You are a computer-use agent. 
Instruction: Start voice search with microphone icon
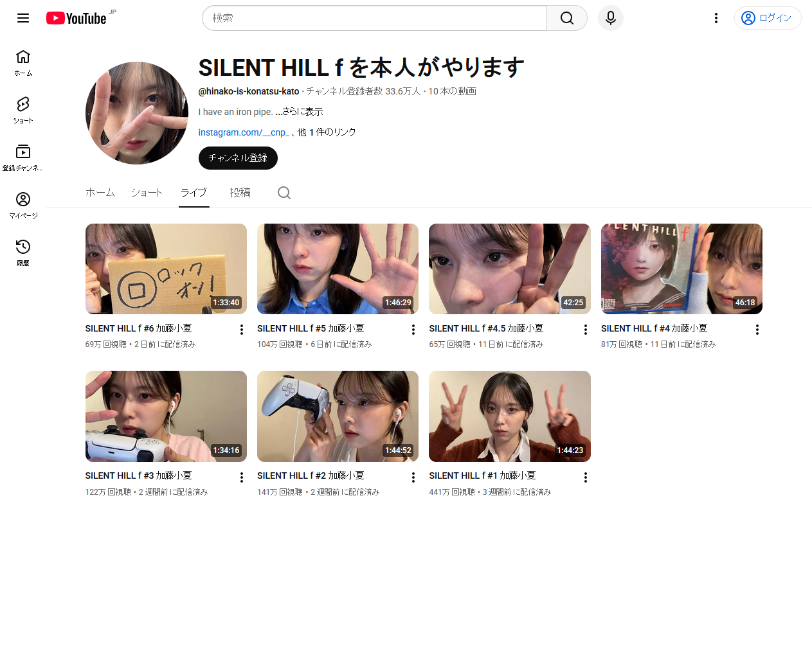610,18
